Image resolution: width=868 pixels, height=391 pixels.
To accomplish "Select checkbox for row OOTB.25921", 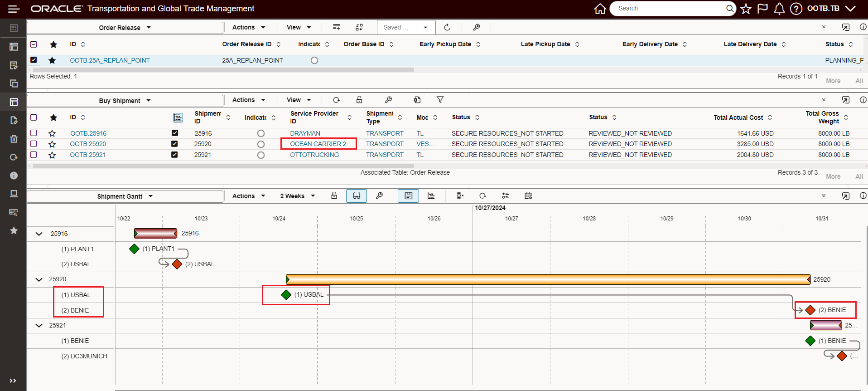I will (34, 155).
